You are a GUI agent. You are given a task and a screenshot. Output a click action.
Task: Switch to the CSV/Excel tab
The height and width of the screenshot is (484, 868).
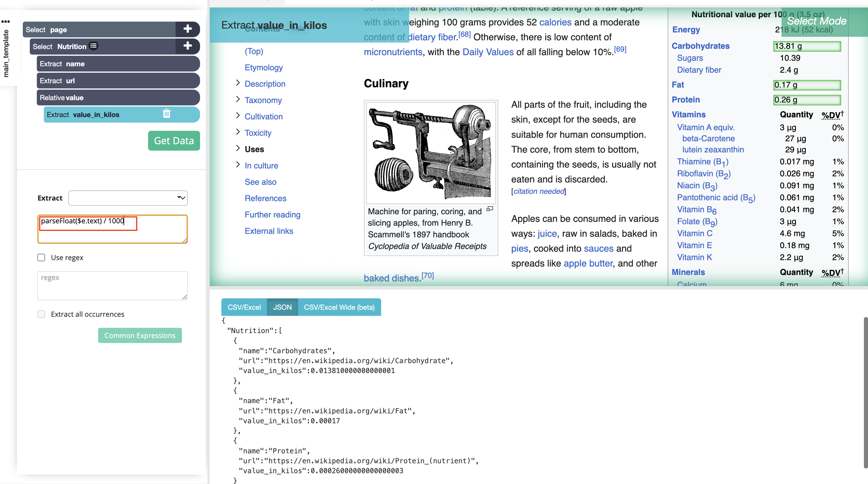pyautogui.click(x=244, y=307)
